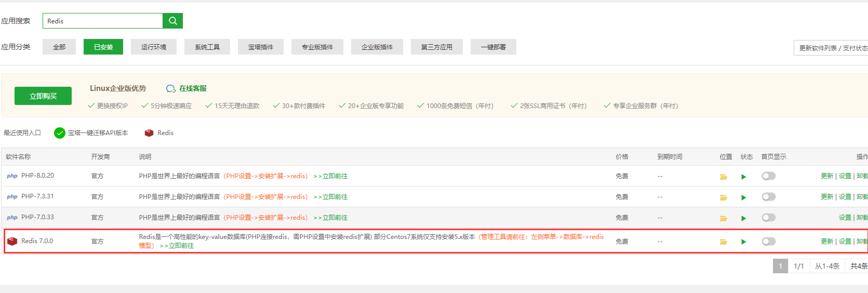This screenshot has width=868, height=293.
Task: Click the 软件名称 column header
Action: pos(18,157)
